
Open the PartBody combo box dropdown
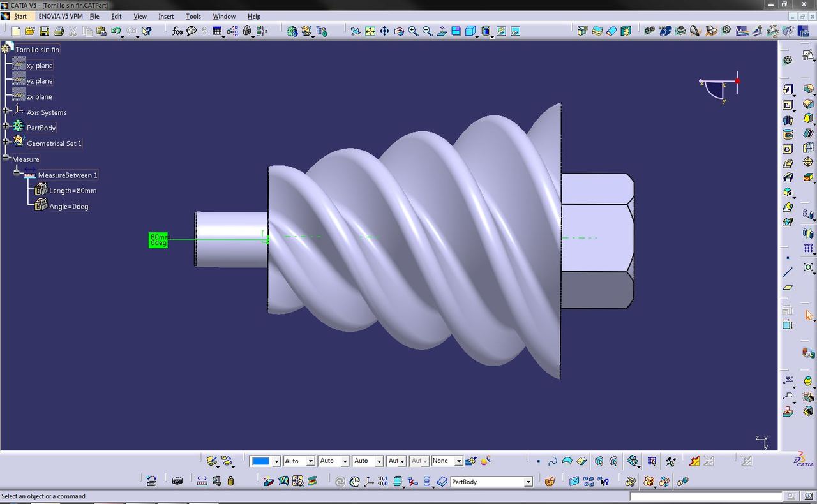(528, 482)
